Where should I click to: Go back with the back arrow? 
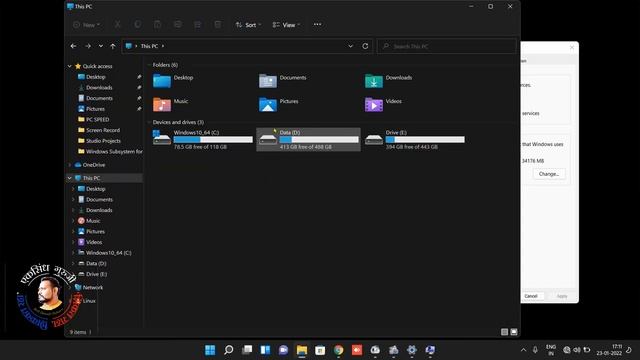[73, 46]
